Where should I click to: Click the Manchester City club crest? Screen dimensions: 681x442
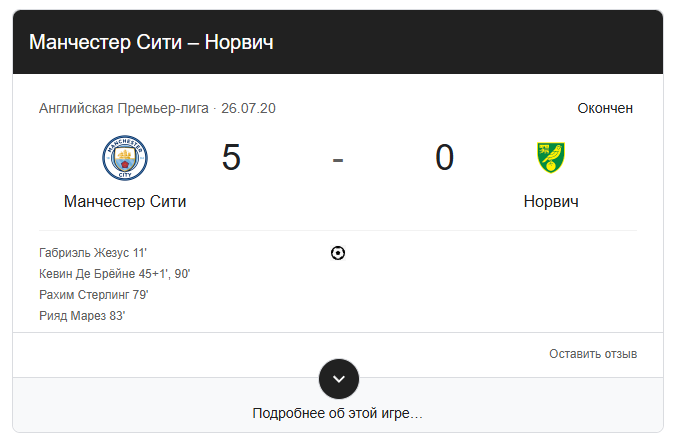[125, 158]
